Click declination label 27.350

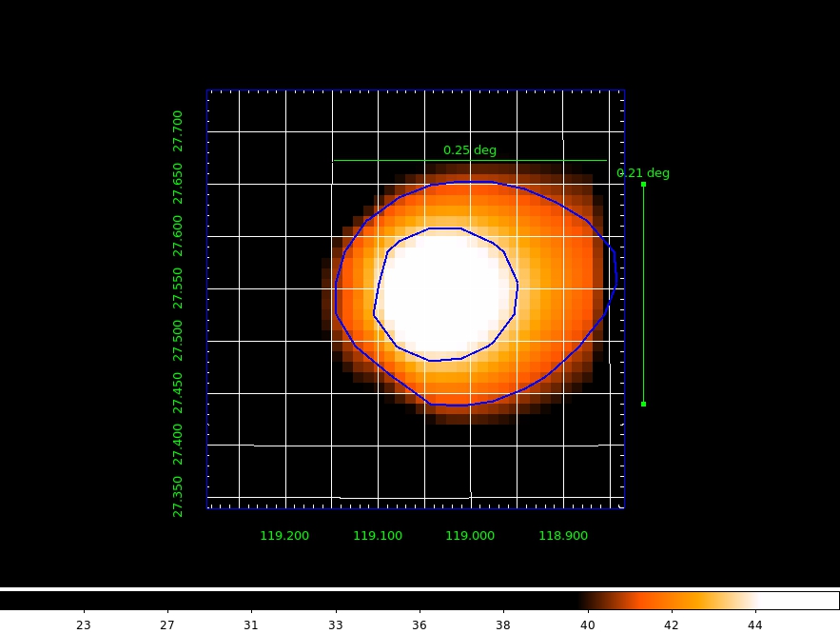pyautogui.click(x=177, y=497)
